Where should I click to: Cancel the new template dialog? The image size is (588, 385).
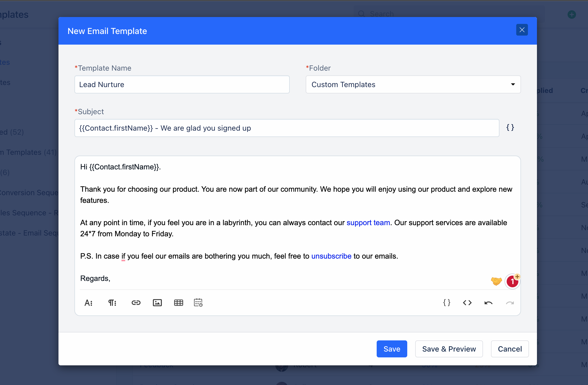[x=510, y=349]
